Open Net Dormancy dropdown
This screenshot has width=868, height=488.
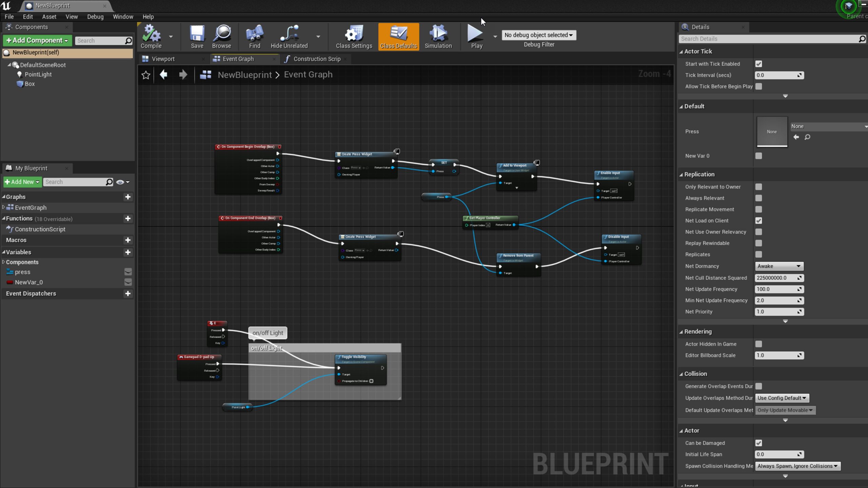click(779, 266)
